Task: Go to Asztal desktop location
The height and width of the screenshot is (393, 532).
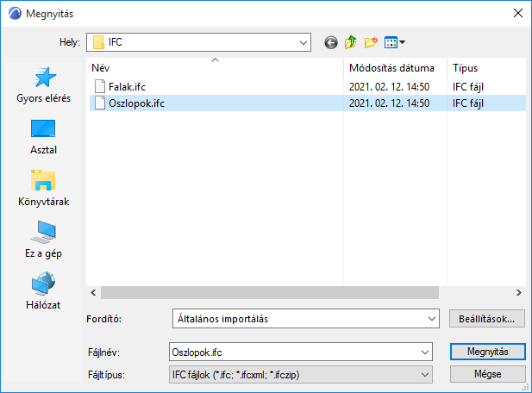Action: [43, 137]
